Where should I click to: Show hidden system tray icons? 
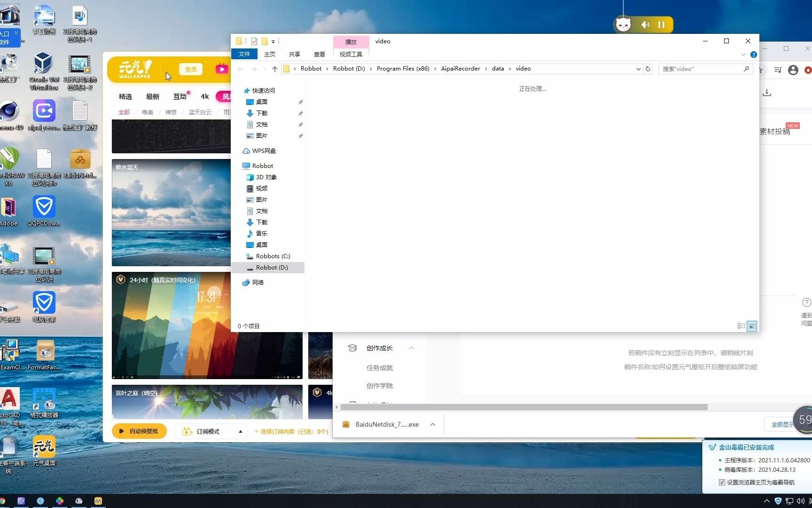tap(766, 501)
